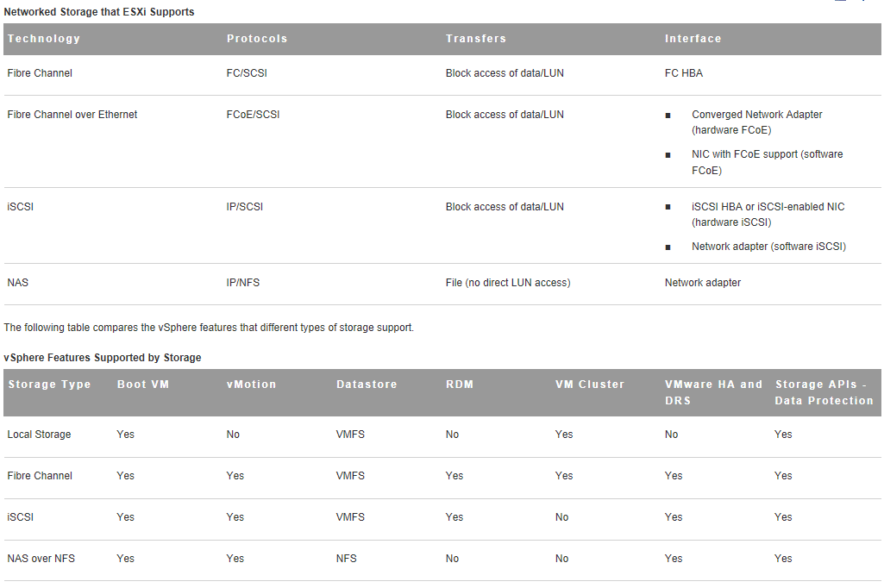Click NAS over NFS Datastore 'NFS' cell
The height and width of the screenshot is (588, 884).
(x=346, y=559)
